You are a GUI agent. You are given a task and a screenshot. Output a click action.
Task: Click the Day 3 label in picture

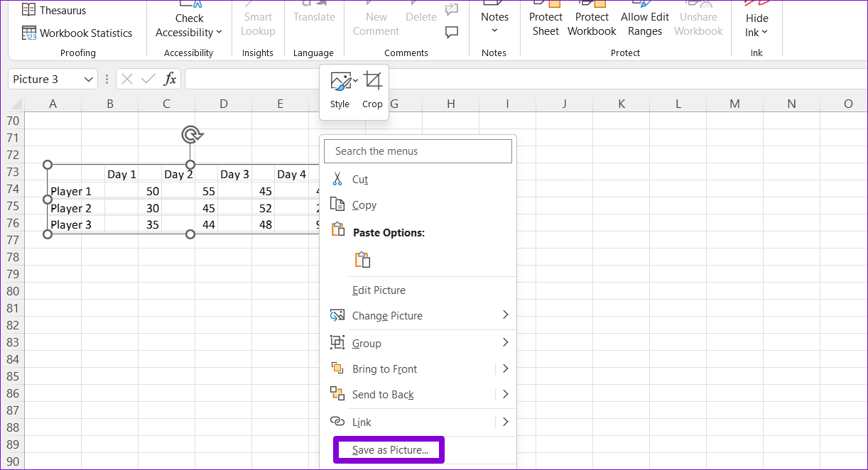[234, 175]
